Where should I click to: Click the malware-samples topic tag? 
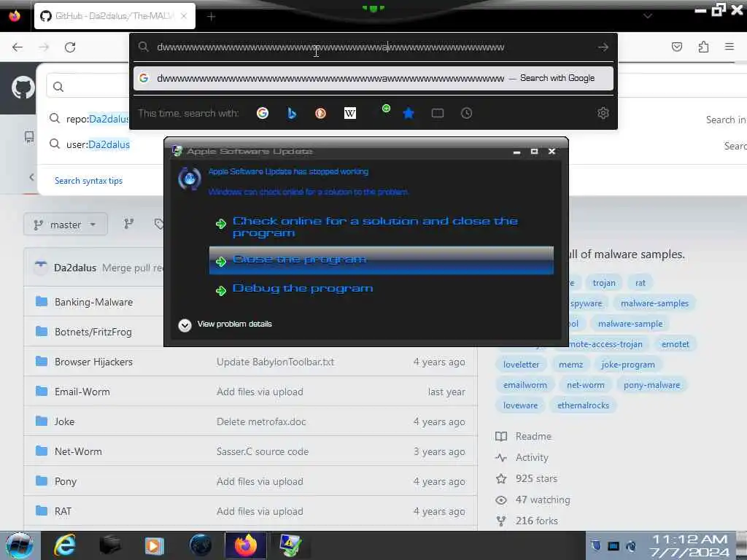pos(654,303)
